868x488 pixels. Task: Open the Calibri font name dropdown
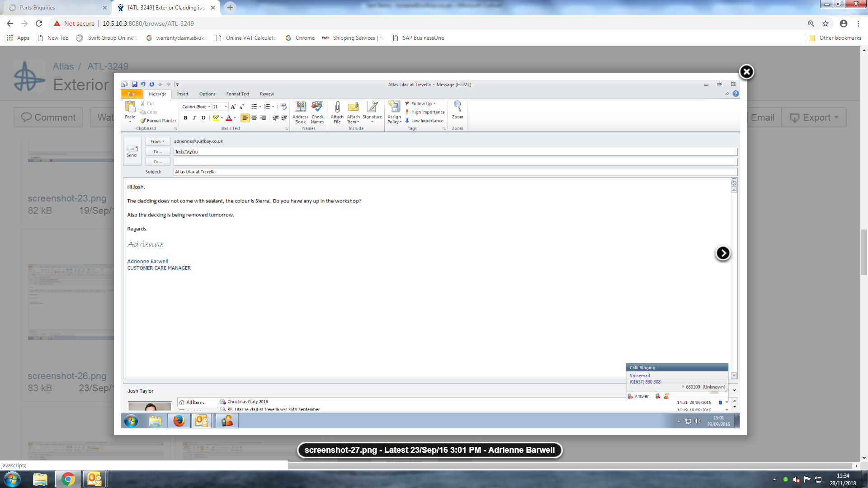pos(209,107)
